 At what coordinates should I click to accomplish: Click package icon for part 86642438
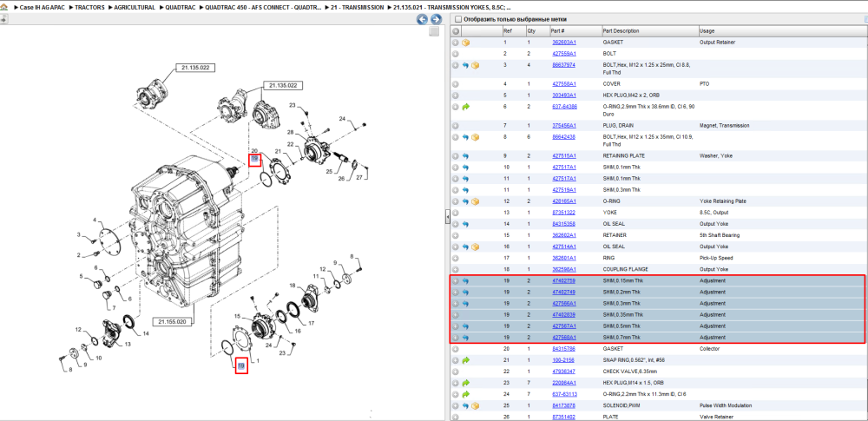pos(475,137)
